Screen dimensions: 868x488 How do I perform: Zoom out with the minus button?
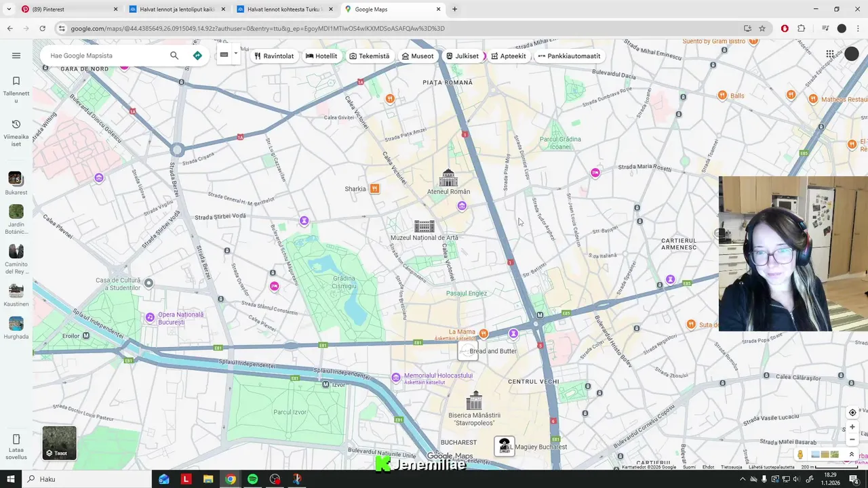pyautogui.click(x=852, y=440)
